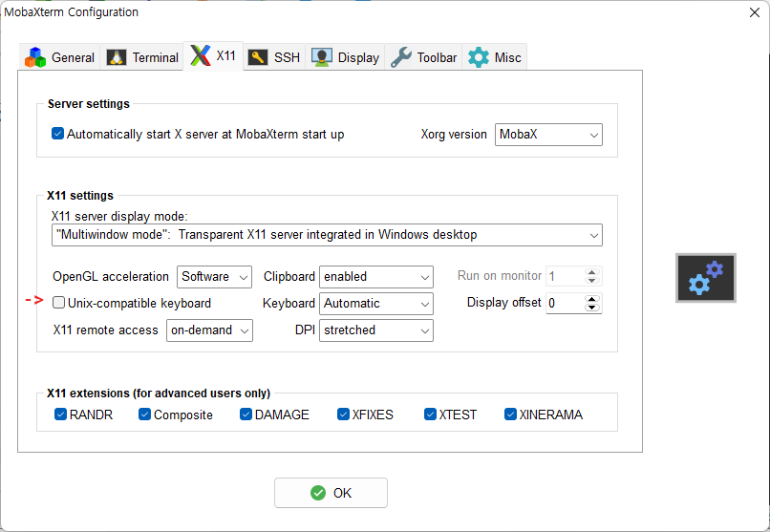Open the DPI dropdown

376,330
